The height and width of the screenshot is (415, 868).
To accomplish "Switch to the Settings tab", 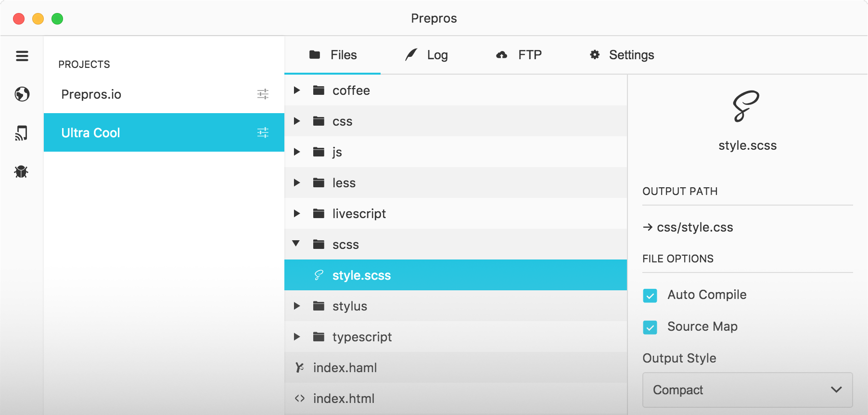I will (622, 55).
